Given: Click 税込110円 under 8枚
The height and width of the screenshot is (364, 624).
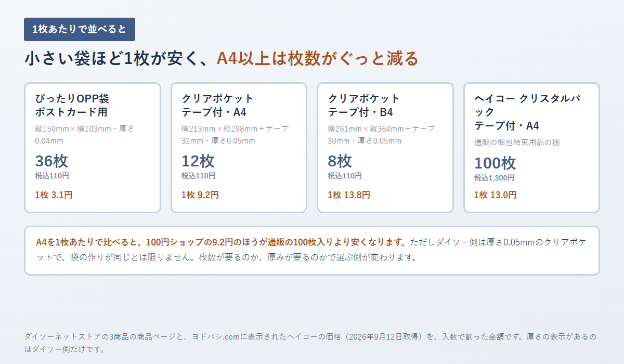Looking at the screenshot, I should tap(345, 176).
